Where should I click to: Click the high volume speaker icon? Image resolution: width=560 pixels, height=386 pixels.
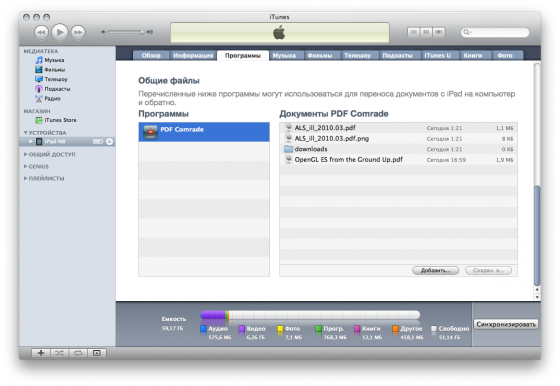point(150,32)
